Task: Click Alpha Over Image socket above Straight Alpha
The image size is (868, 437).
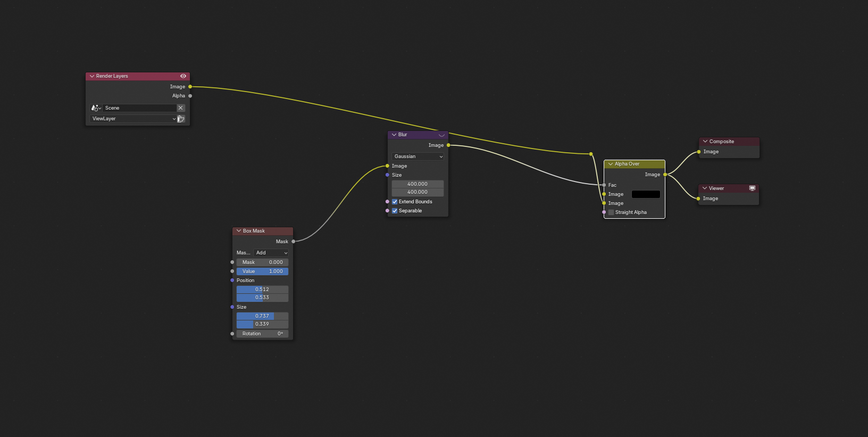Action: tap(604, 203)
